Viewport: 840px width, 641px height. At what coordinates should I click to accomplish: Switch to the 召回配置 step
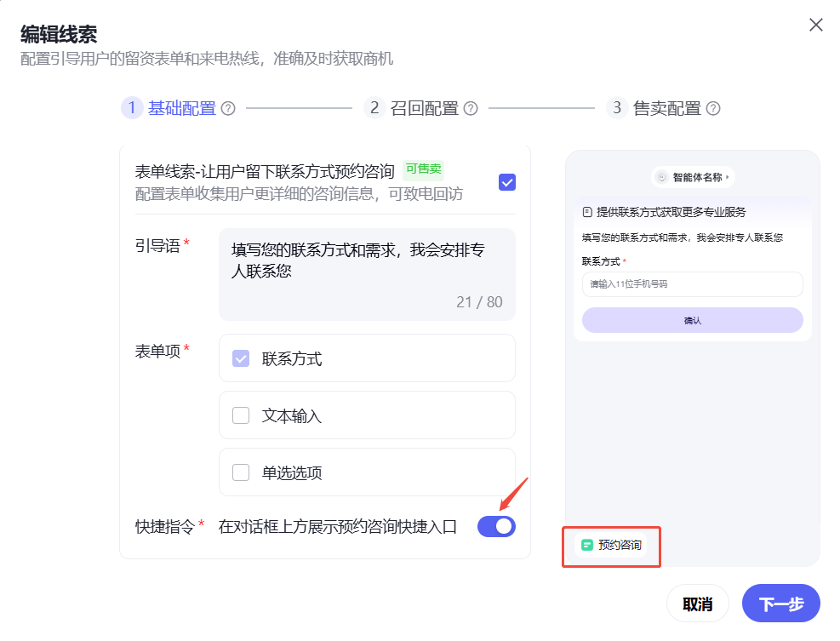[423, 108]
